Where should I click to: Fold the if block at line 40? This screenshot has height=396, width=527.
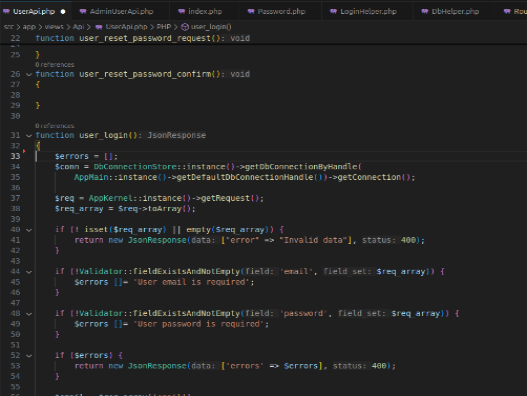coord(29,230)
